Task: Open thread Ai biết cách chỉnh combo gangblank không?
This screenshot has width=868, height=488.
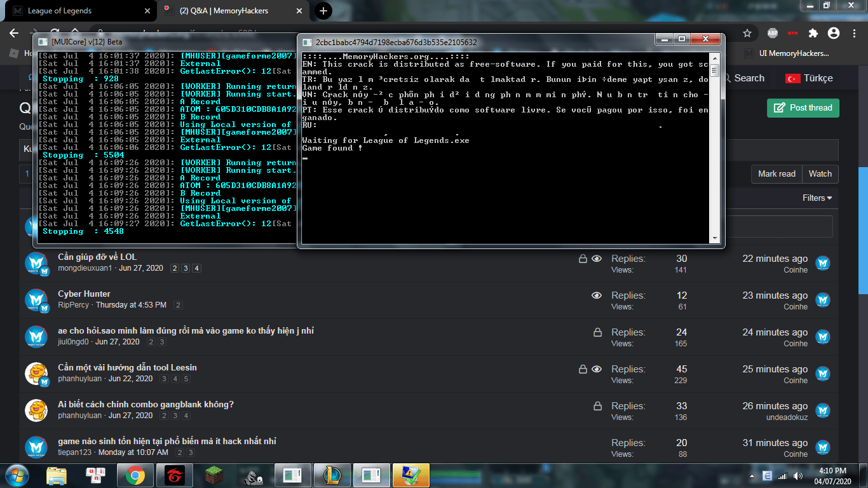Action: click(146, 404)
